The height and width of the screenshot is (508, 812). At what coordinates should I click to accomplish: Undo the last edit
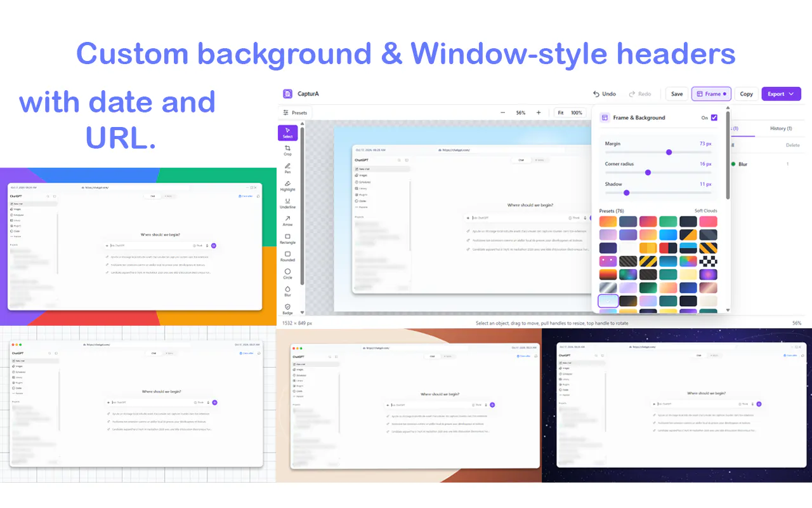pyautogui.click(x=604, y=94)
